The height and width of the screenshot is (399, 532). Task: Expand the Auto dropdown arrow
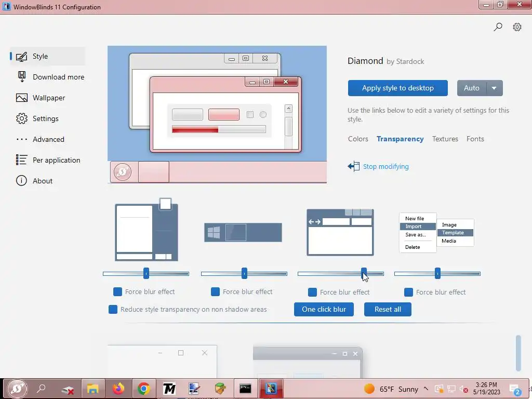(495, 88)
